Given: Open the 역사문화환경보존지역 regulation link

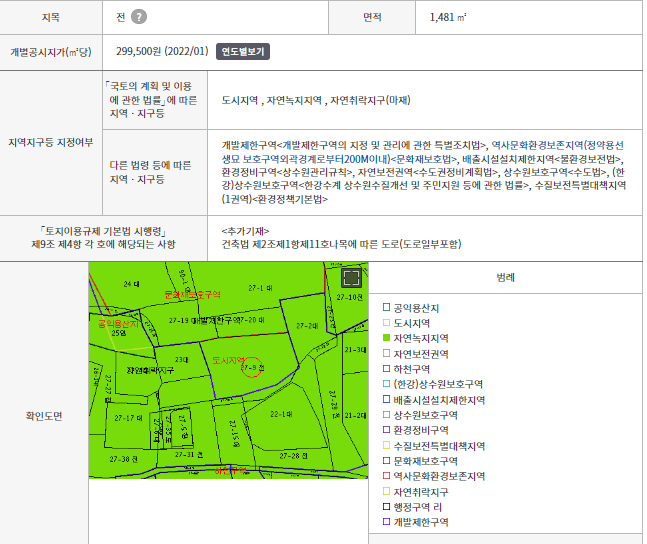Looking at the screenshot, I should (423, 152).
